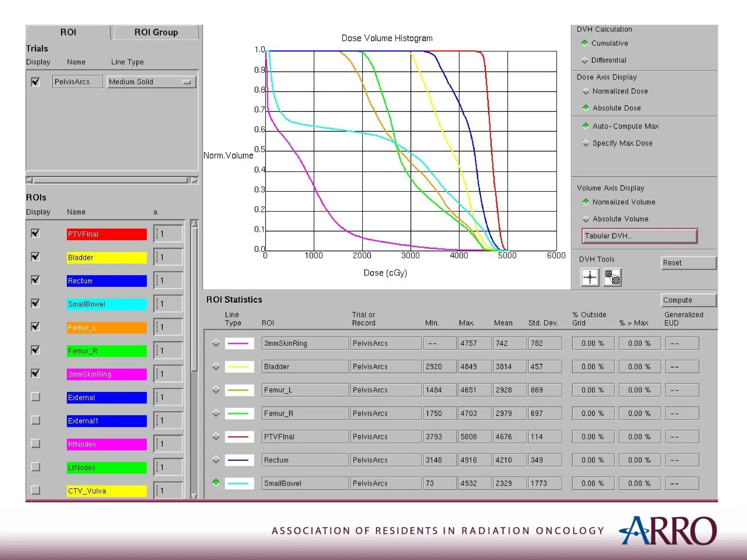This screenshot has width=747, height=560.
Task: Open the Medium Solid line type dropdown
Action: click(151, 82)
